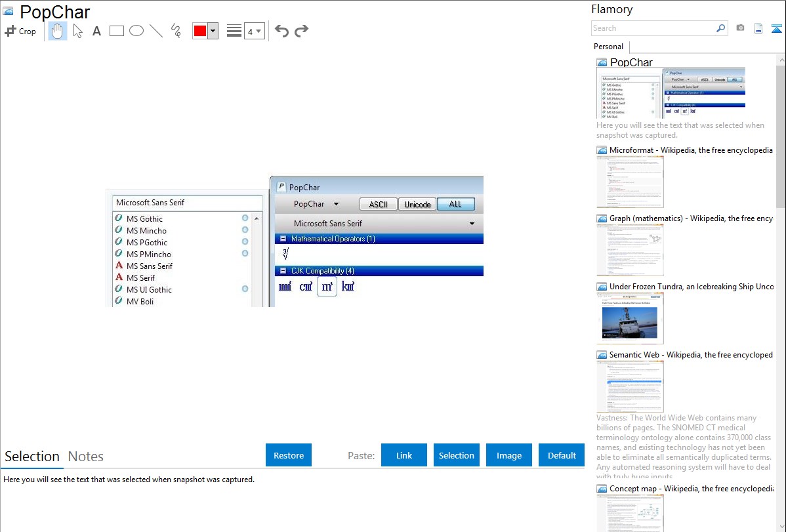
Task: Click the snapshot icon beside Semantic Web
Action: 602,354
